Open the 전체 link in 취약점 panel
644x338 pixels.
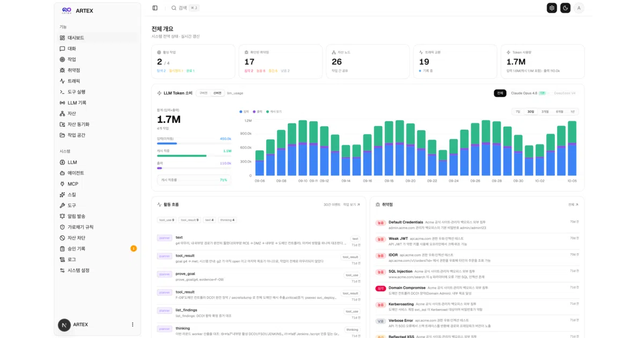573,204
